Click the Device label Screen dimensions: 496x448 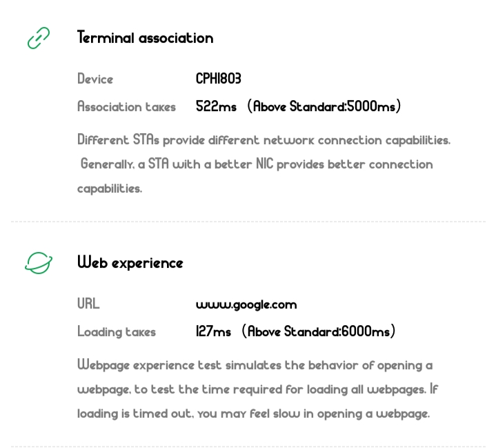tap(95, 79)
